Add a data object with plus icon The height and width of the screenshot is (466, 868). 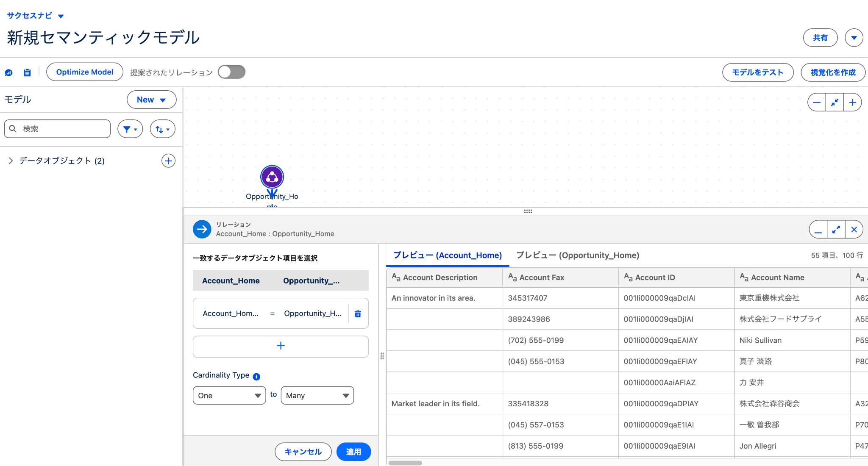[168, 161]
